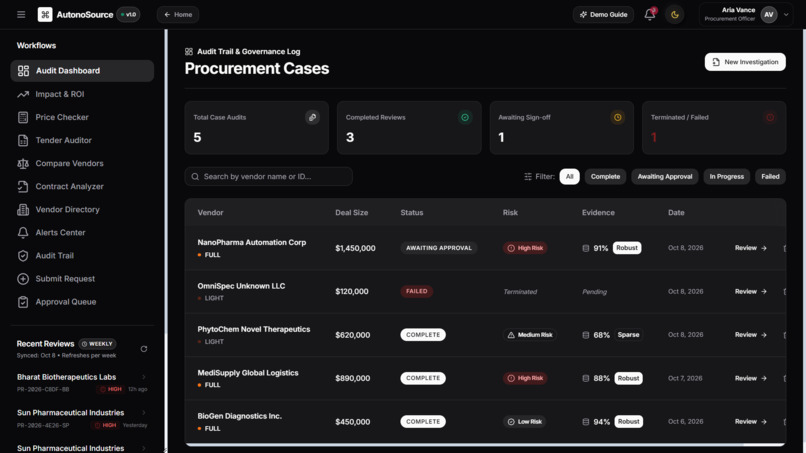Viewport: 806px width, 453px height.
Task: Open Price Checker workflow
Action: tap(82, 117)
